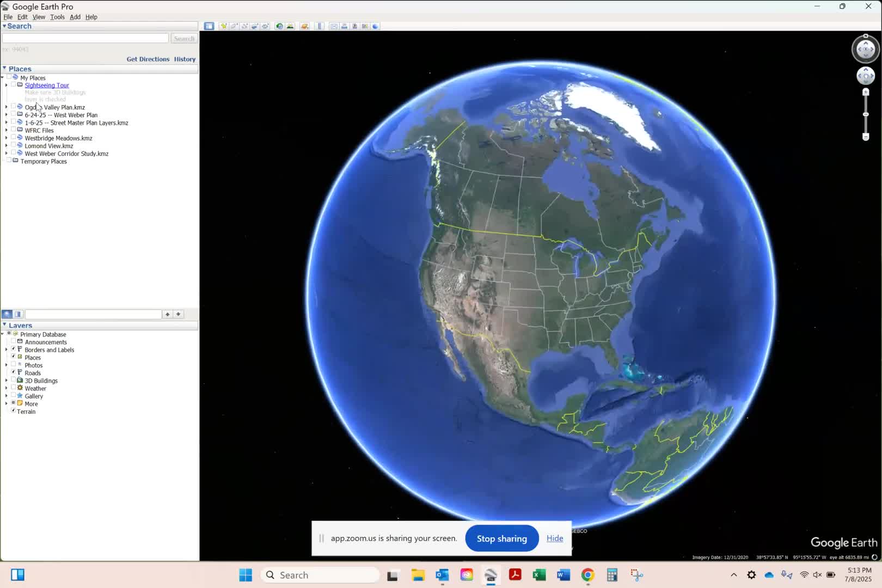Open the Sightseeing Tour link
The image size is (882, 588).
coord(47,85)
